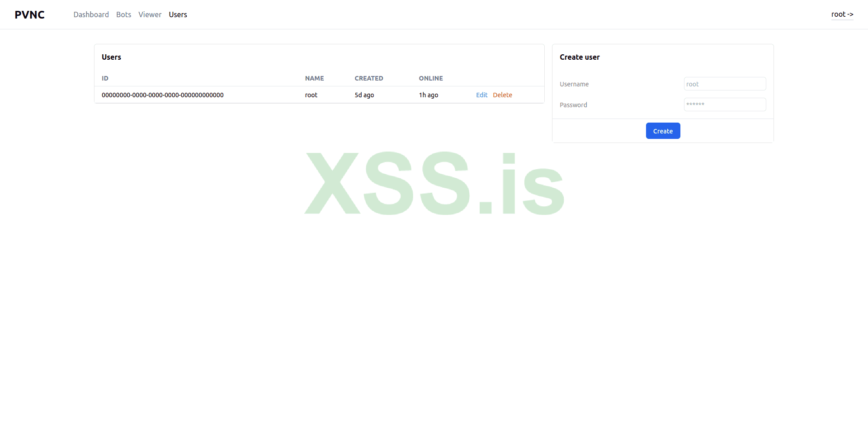The width and height of the screenshot is (868, 442).
Task: Click the 'Create user' heading
Action: point(580,57)
